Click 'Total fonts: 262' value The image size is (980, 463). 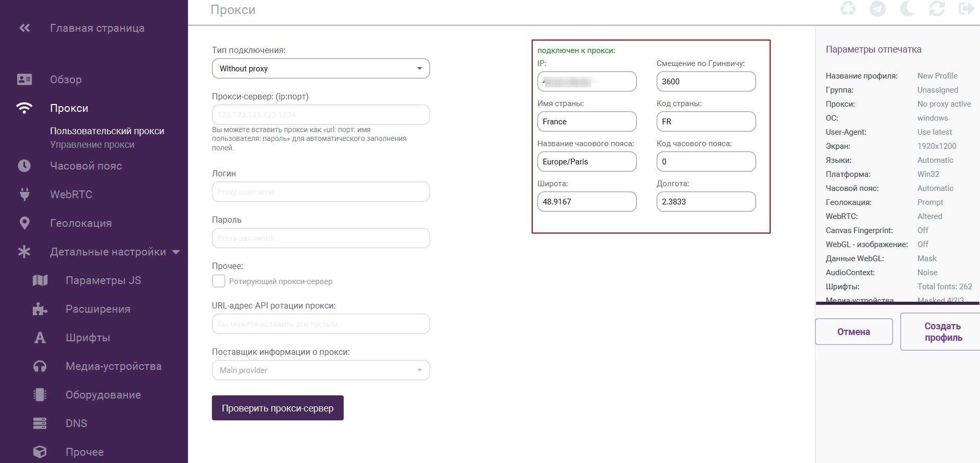(945, 287)
